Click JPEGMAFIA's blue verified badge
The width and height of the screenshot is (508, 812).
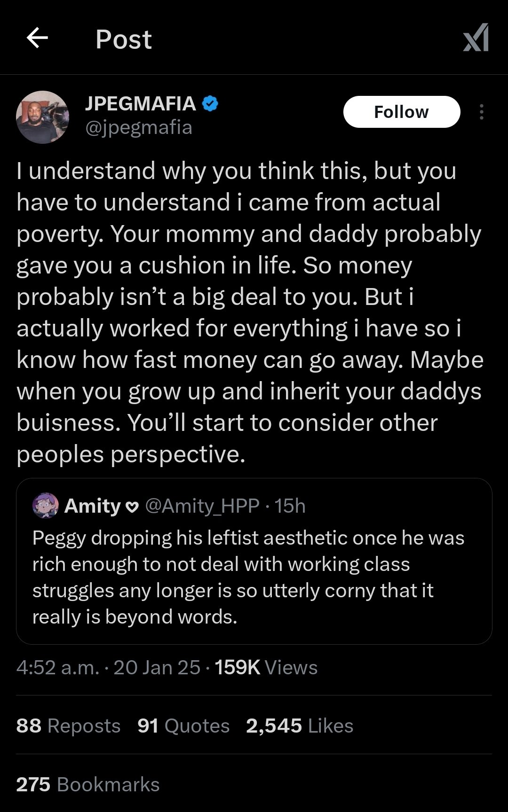click(x=210, y=104)
